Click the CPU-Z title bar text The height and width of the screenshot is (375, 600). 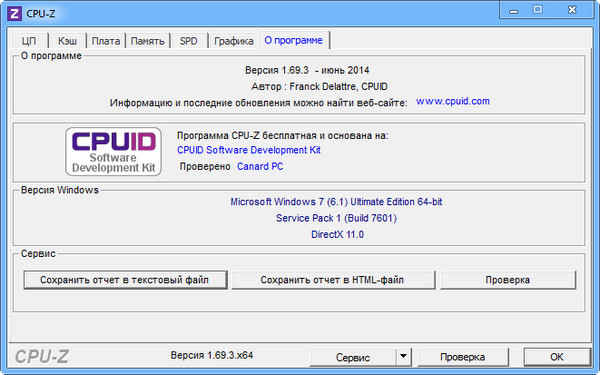41,14
